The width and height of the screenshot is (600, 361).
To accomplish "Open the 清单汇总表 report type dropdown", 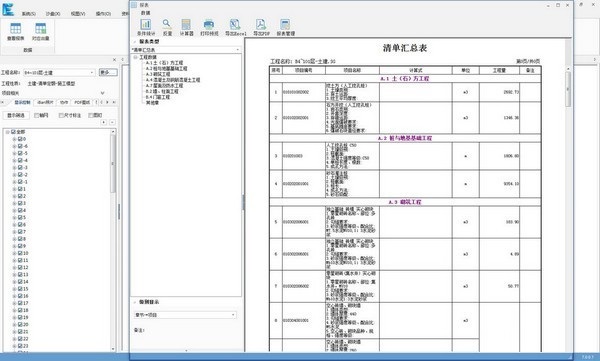I will tap(186, 50).
